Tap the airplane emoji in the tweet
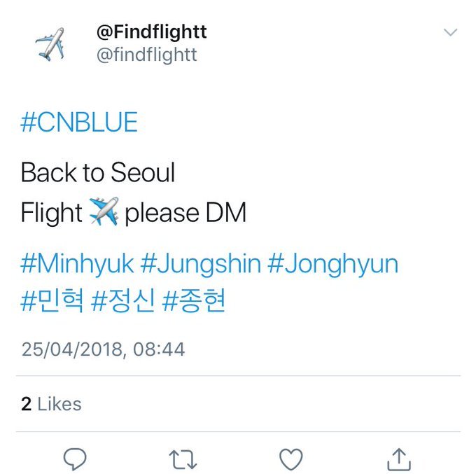The width and height of the screenshot is (476, 474). coord(104,211)
